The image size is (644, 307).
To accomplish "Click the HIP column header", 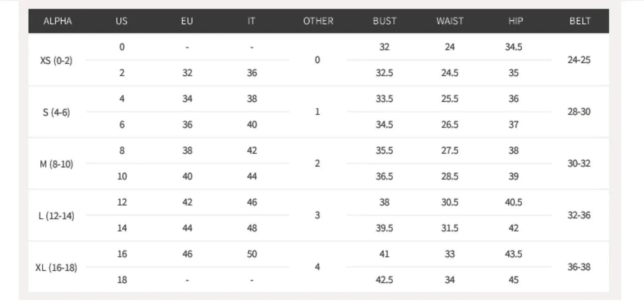I will 515,21.
